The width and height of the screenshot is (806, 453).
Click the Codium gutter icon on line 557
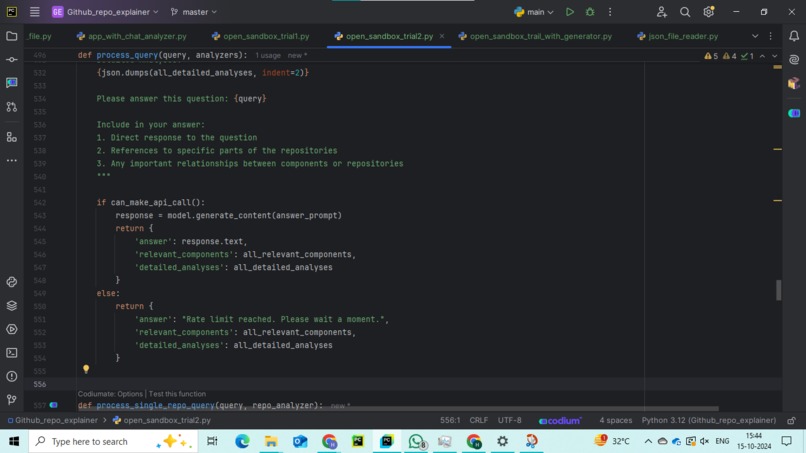click(53, 405)
